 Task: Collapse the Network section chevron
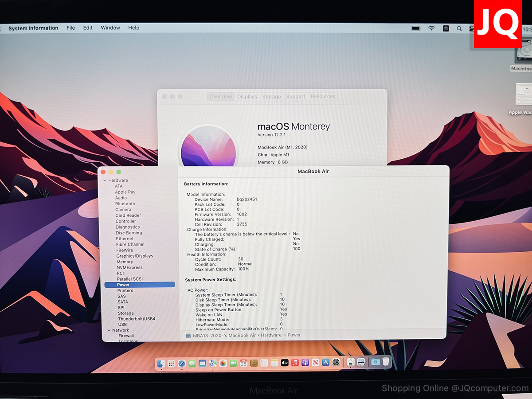(108, 330)
